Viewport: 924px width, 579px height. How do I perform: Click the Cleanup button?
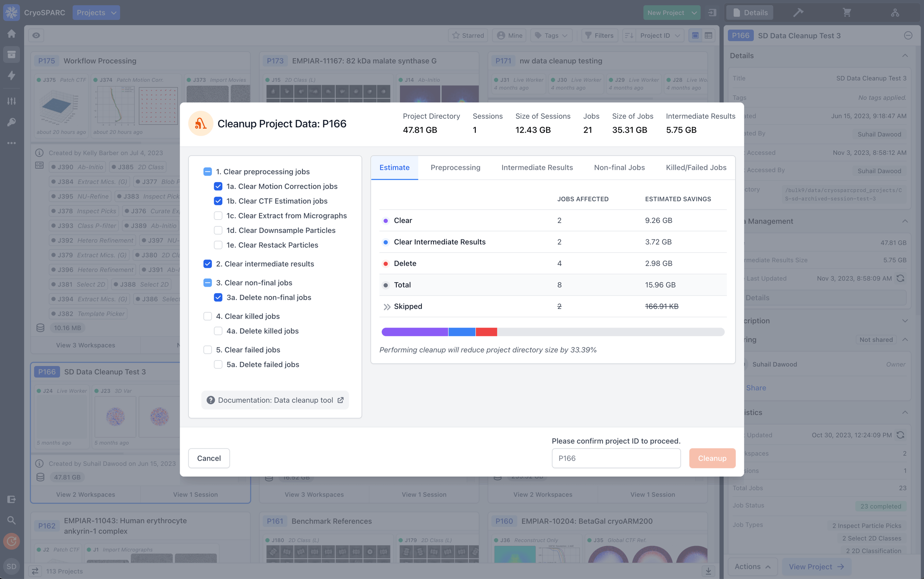(712, 458)
